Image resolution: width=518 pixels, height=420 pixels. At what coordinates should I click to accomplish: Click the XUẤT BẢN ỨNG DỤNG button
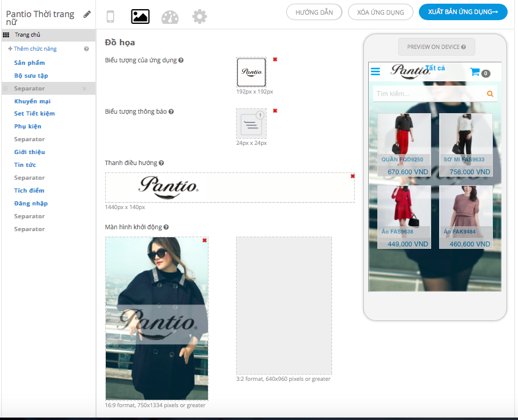(x=463, y=12)
